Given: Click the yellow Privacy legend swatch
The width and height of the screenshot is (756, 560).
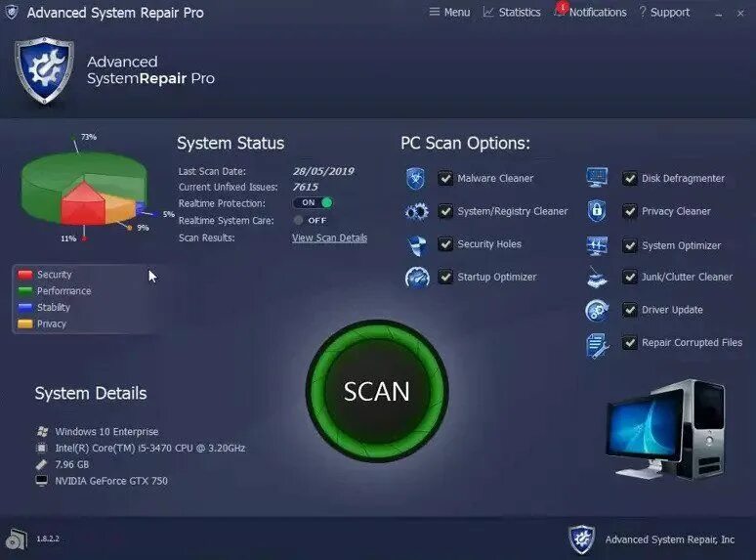Looking at the screenshot, I should (x=25, y=324).
